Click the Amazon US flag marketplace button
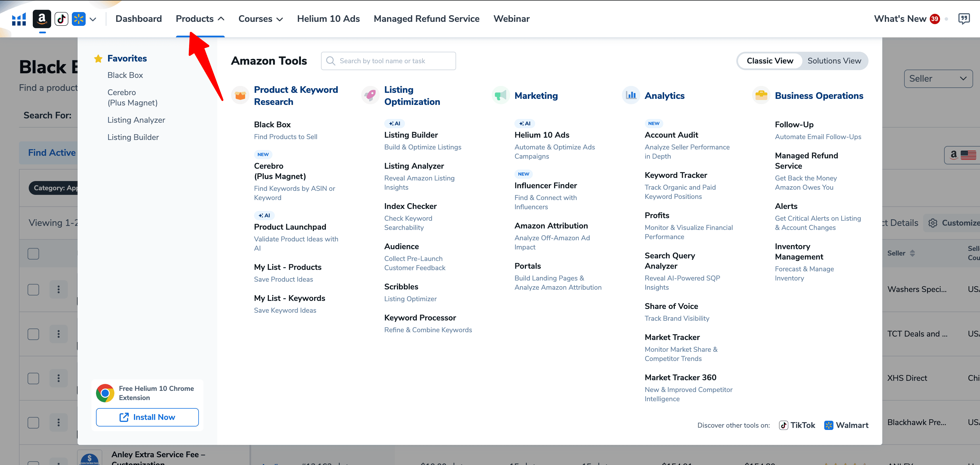 tap(962, 155)
